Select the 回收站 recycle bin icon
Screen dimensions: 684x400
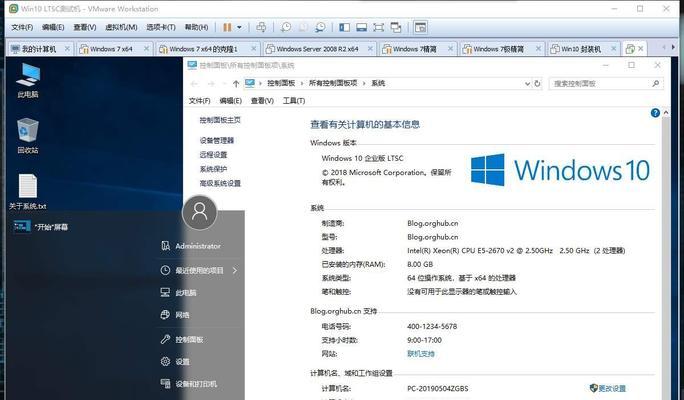coord(28,136)
